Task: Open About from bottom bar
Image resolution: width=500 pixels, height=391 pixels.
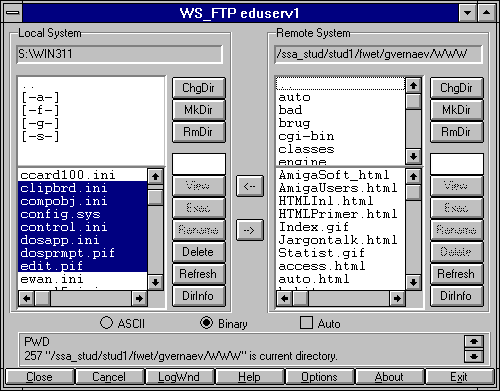Action: pyautogui.click(x=389, y=377)
